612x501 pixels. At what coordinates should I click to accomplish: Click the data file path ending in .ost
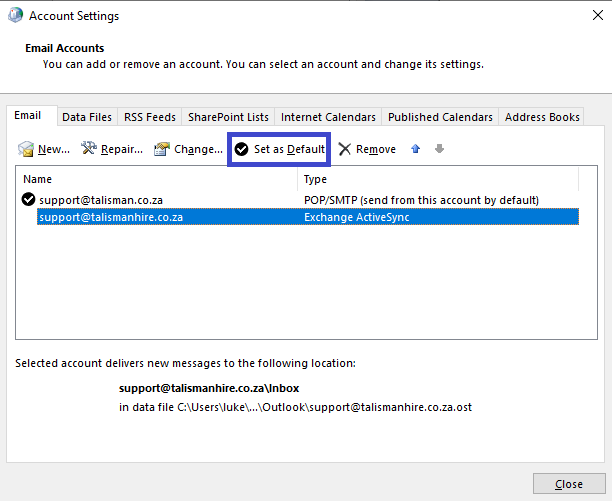[x=295, y=407]
